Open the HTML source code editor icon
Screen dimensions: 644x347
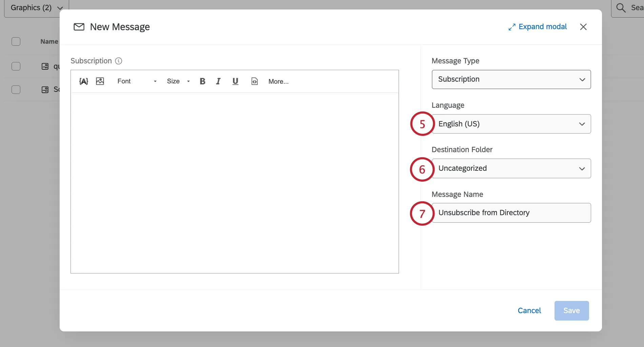point(254,81)
